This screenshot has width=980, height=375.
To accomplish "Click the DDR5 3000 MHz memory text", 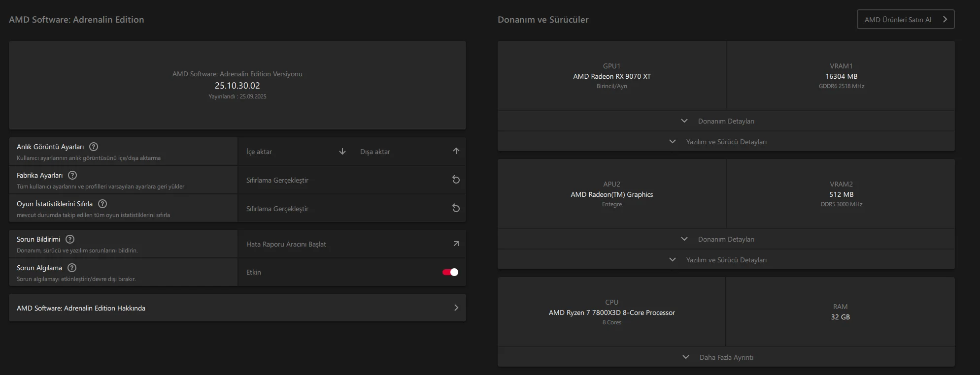I will 842,204.
